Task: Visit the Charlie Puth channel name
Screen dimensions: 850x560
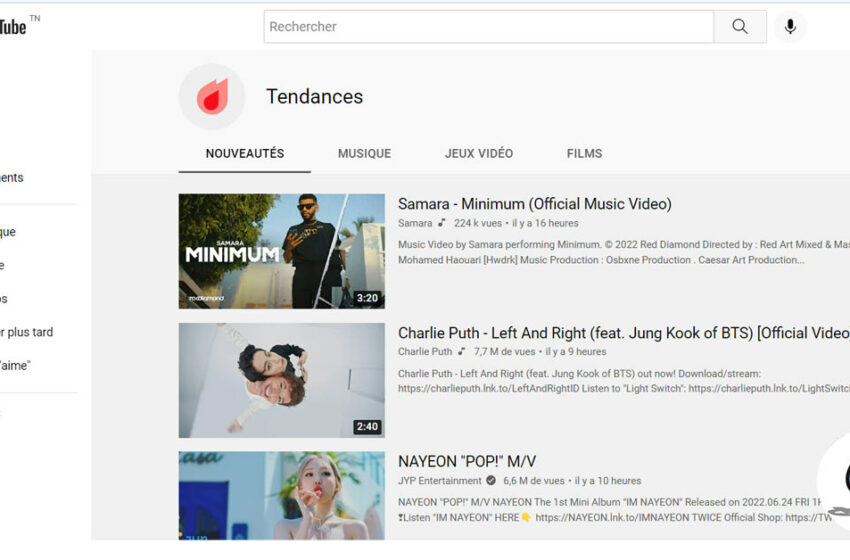Action: click(x=425, y=352)
